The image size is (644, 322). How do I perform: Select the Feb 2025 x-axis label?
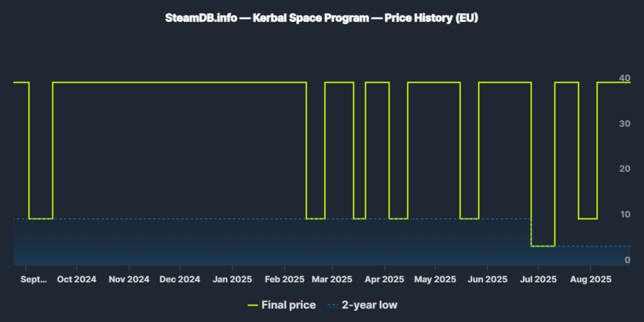(284, 279)
